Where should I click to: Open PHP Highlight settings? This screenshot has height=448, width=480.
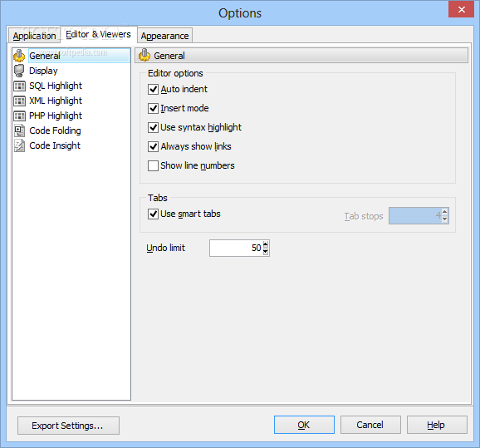click(x=56, y=116)
